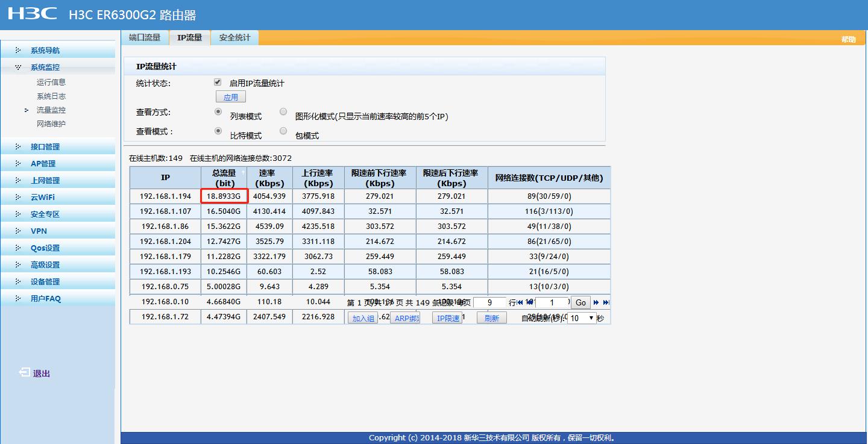Go to next page with the forward arrow
This screenshot has width=868, height=444.
(x=596, y=302)
